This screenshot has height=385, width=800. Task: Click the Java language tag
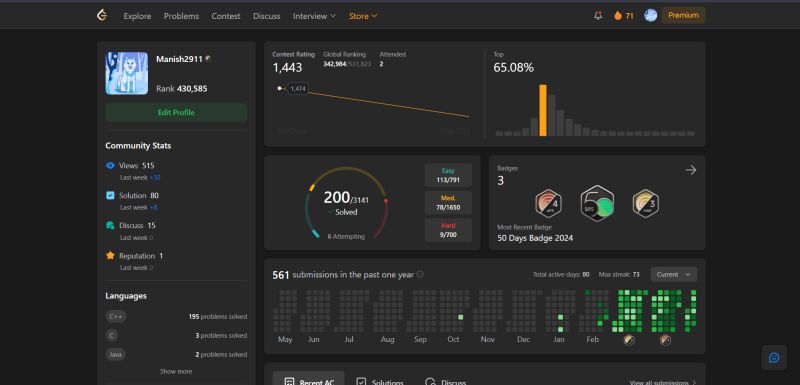click(x=116, y=354)
